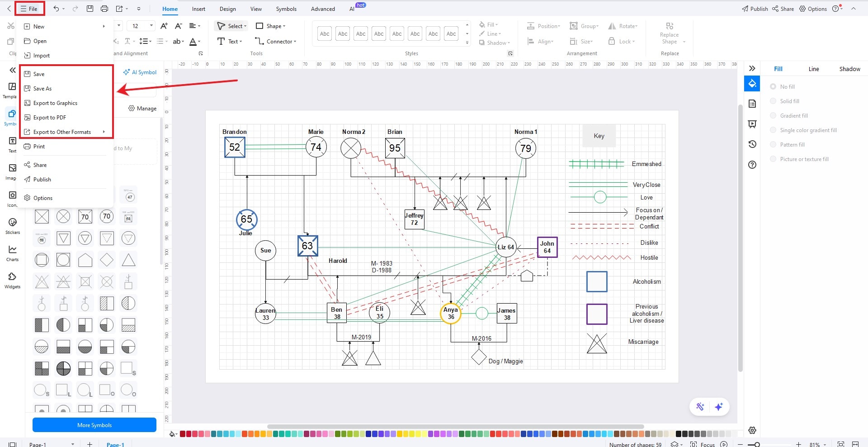Pick the first red swatch in color bar
The height and width of the screenshot is (447, 868).
tap(183, 434)
